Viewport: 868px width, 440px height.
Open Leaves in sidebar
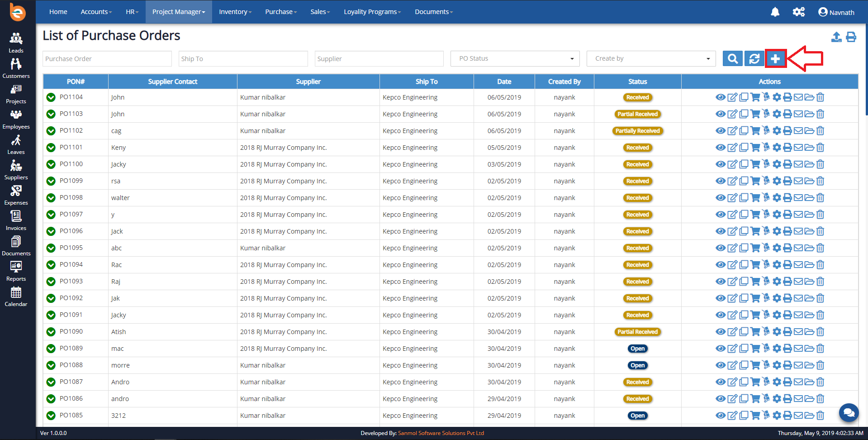(x=16, y=144)
